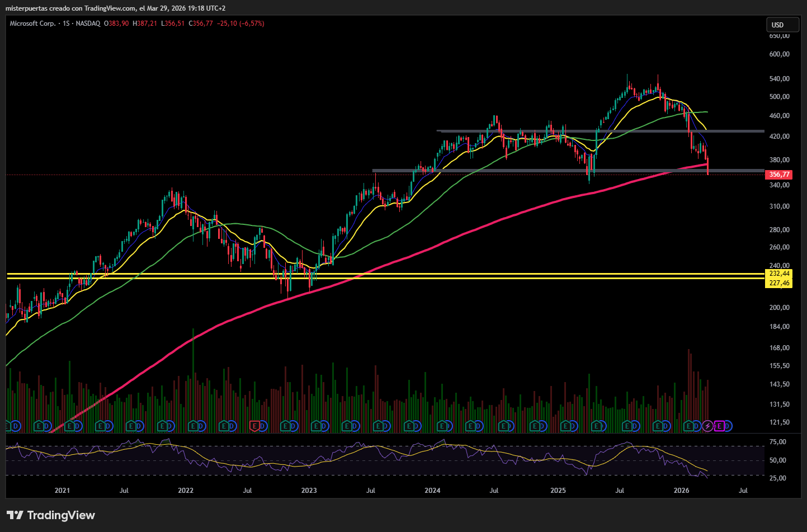Click the 420,00 price scale label
807x532 pixels.
780,136
